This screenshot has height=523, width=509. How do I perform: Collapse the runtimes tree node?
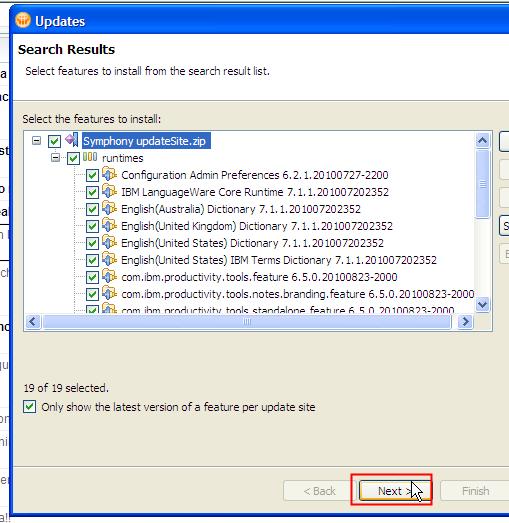[56, 157]
